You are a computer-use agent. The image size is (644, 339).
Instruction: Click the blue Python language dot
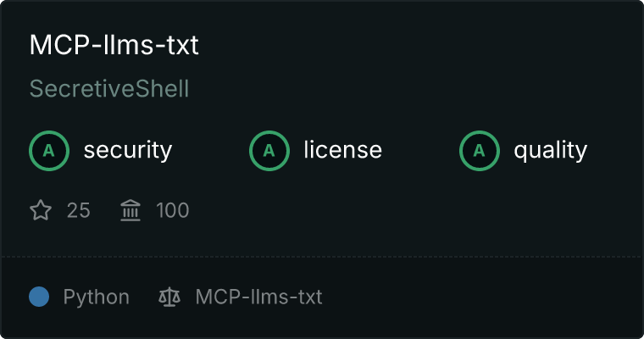click(39, 297)
